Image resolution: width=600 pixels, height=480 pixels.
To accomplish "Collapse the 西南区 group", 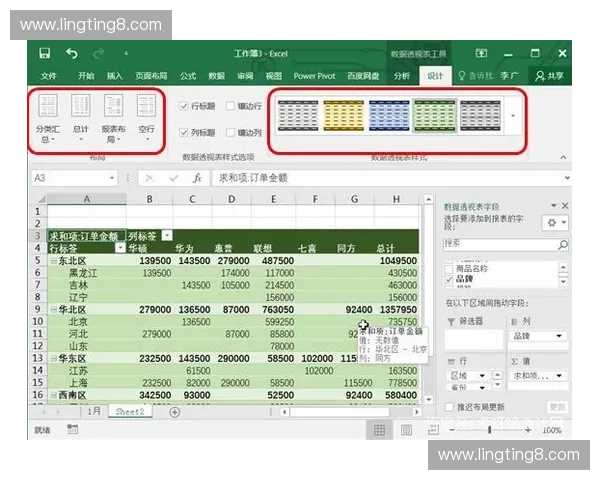I will [54, 395].
